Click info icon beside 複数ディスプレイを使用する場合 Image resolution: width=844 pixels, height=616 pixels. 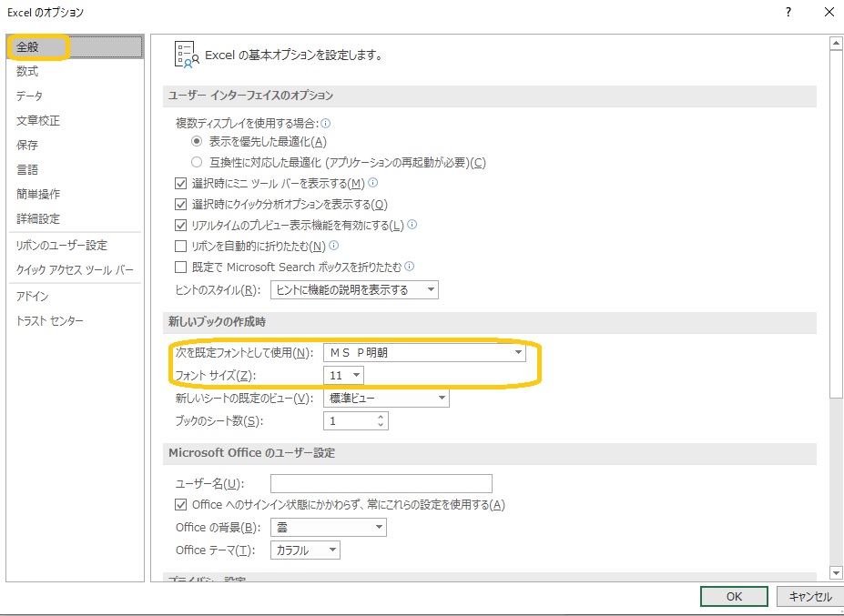[326, 123]
